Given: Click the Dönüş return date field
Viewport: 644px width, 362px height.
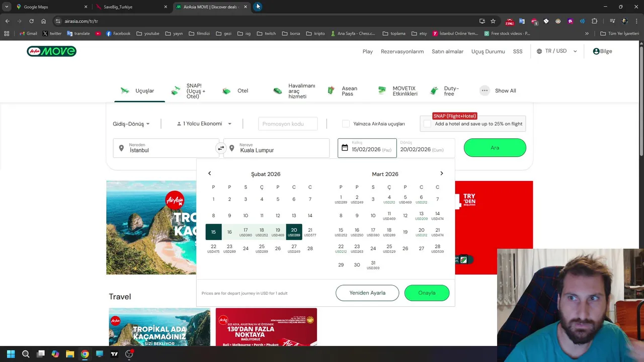Looking at the screenshot, I should (x=426, y=148).
